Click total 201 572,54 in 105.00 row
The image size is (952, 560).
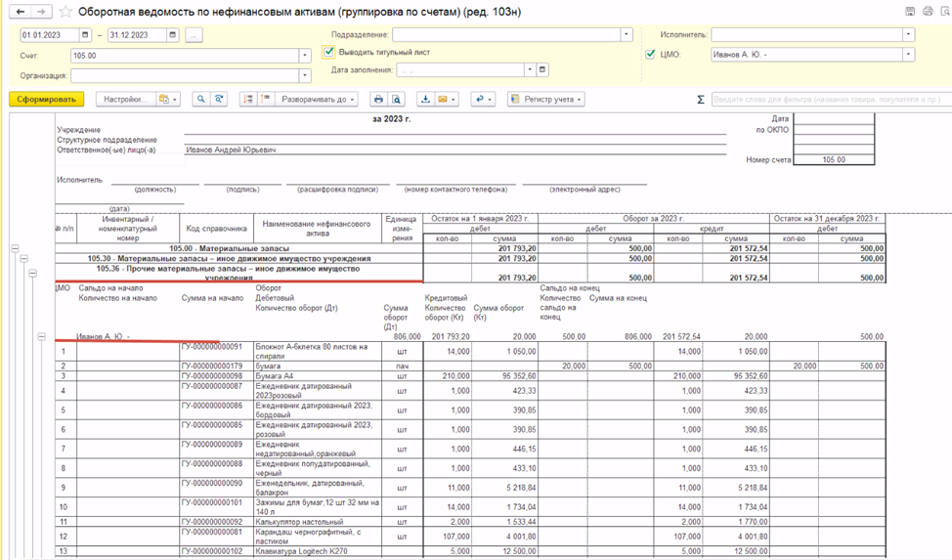[x=748, y=248]
